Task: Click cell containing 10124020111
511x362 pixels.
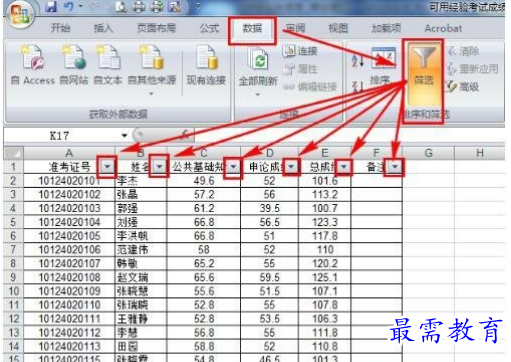Action: coord(69,319)
